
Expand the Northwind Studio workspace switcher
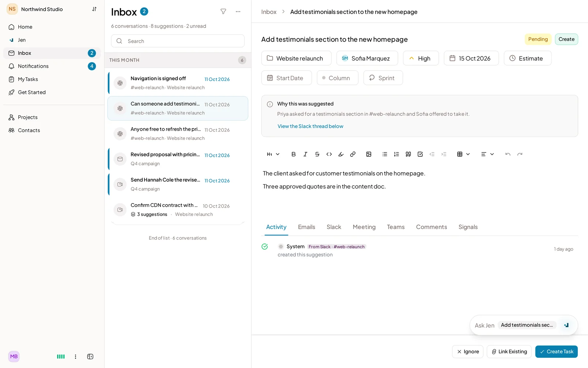click(94, 9)
